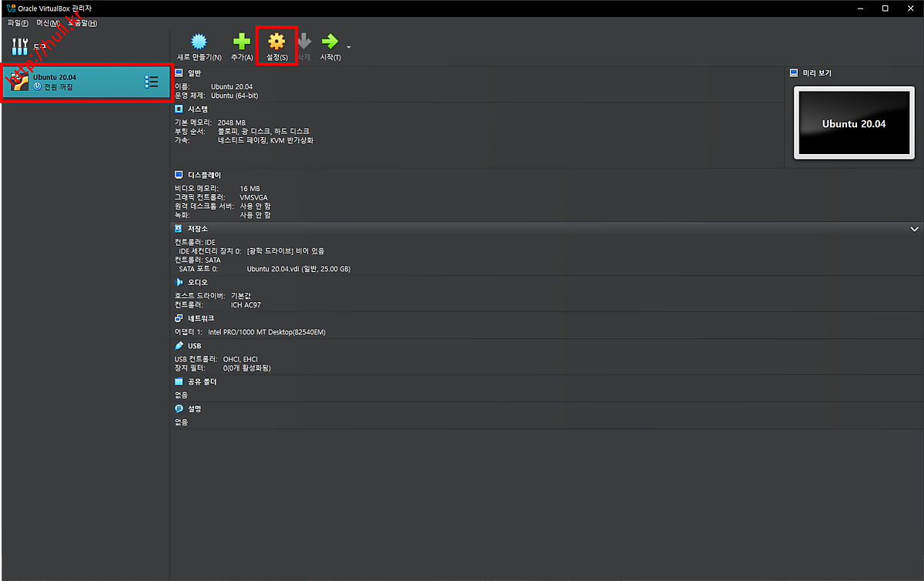924x581 pixels.
Task: Open 설정(S) settings gear in toolbar
Action: 276,42
